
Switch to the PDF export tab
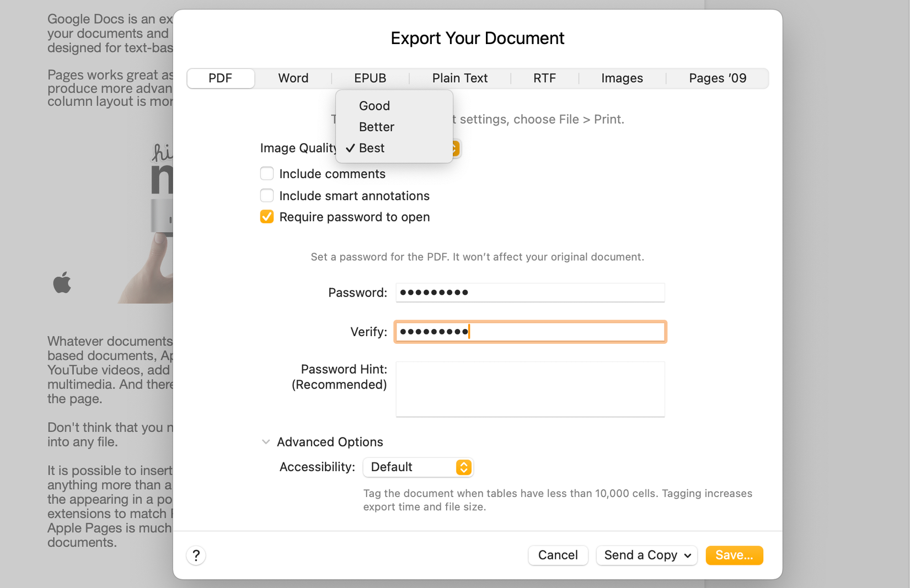(x=221, y=78)
